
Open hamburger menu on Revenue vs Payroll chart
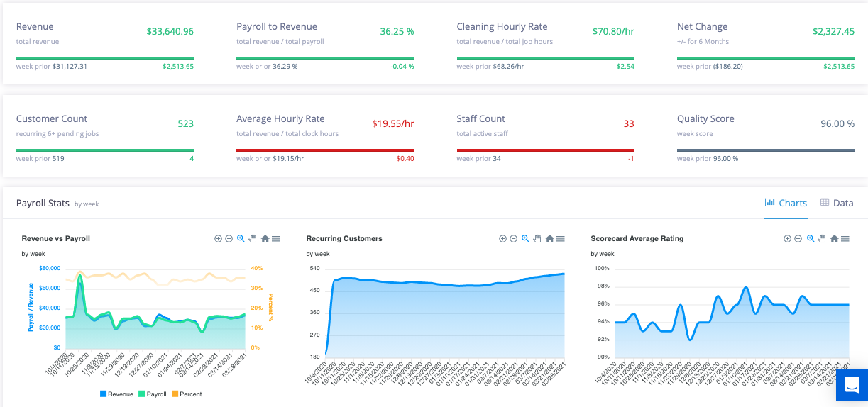click(x=276, y=239)
